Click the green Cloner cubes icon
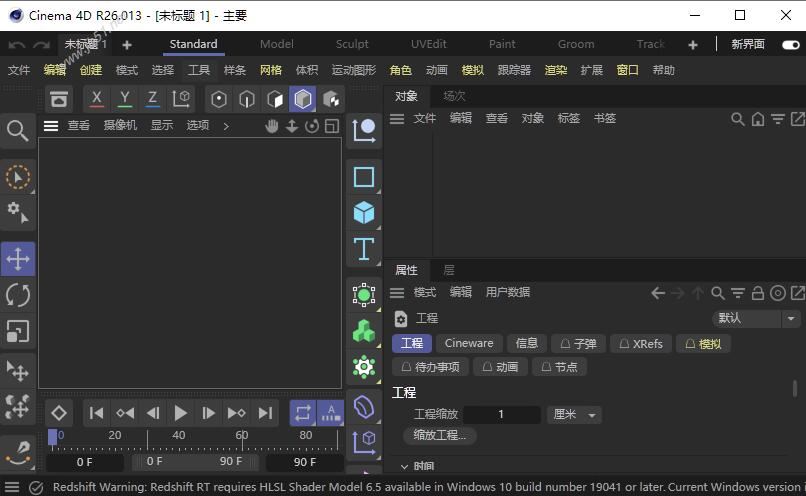This screenshot has width=806, height=496. click(364, 331)
